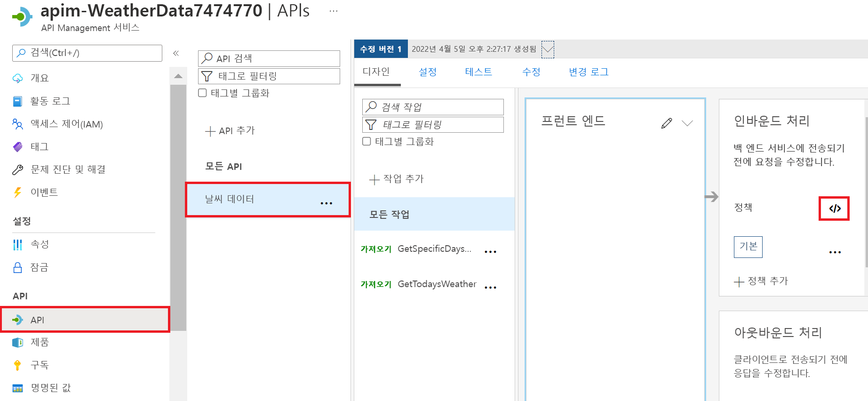Switch to the 디자인 tab
Screen dimensions: 868x401
(x=376, y=72)
